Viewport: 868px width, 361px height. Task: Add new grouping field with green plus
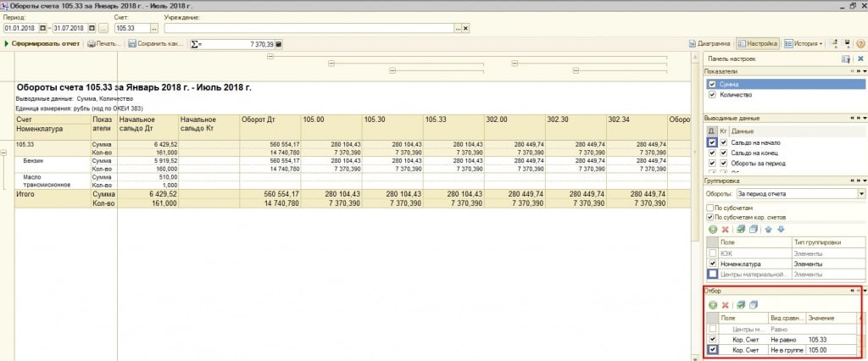pyautogui.click(x=712, y=229)
